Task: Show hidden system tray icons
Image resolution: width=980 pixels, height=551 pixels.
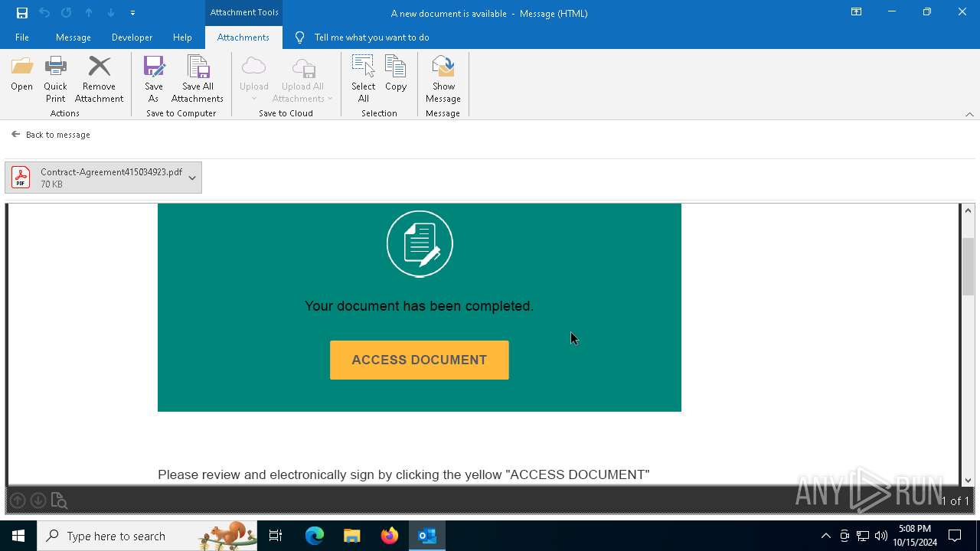Action: 825,536
